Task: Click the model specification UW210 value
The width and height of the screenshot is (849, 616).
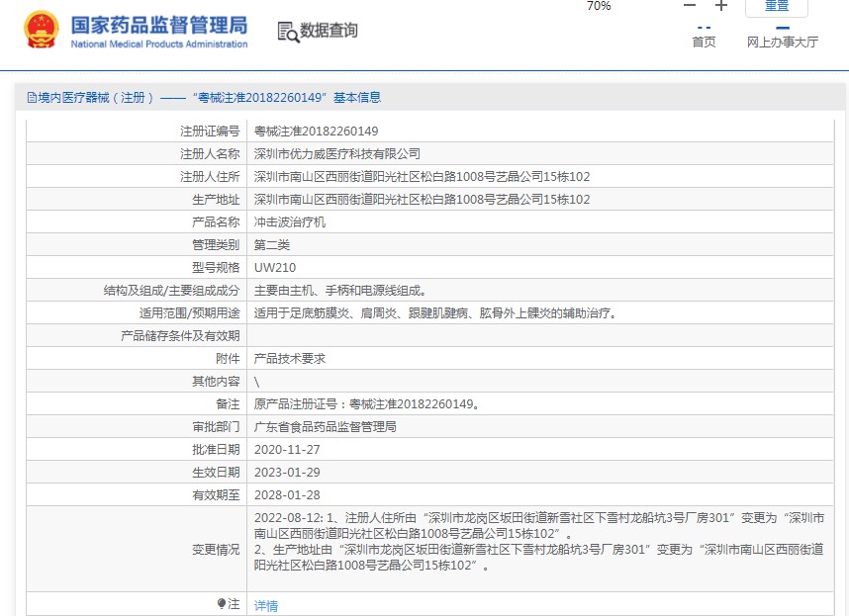Action: coord(275,268)
